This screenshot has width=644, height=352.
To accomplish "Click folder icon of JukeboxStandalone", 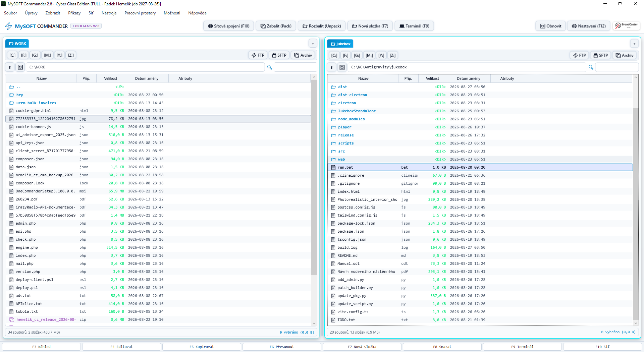I will (333, 111).
